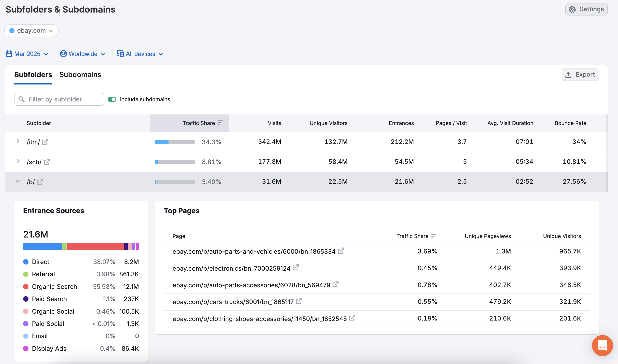Click blue Direct segment in entrance bar

pyautogui.click(x=42, y=247)
